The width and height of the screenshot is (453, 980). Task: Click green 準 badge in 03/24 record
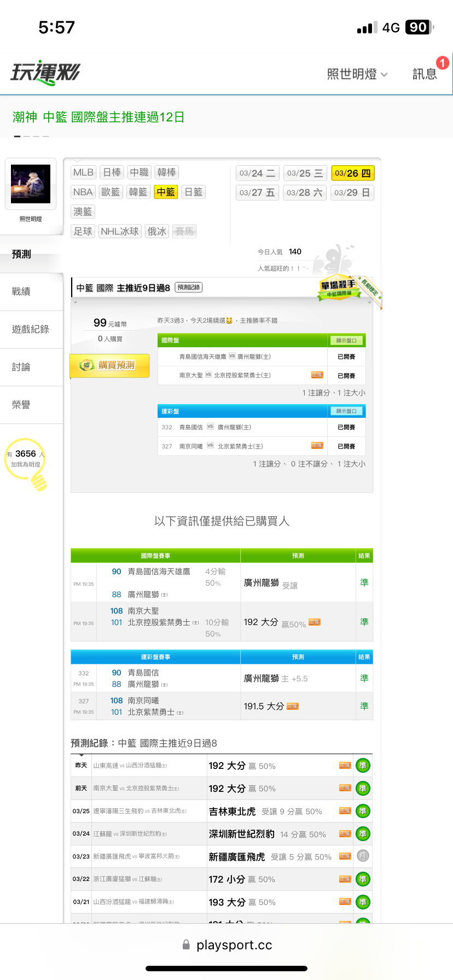[x=363, y=834]
